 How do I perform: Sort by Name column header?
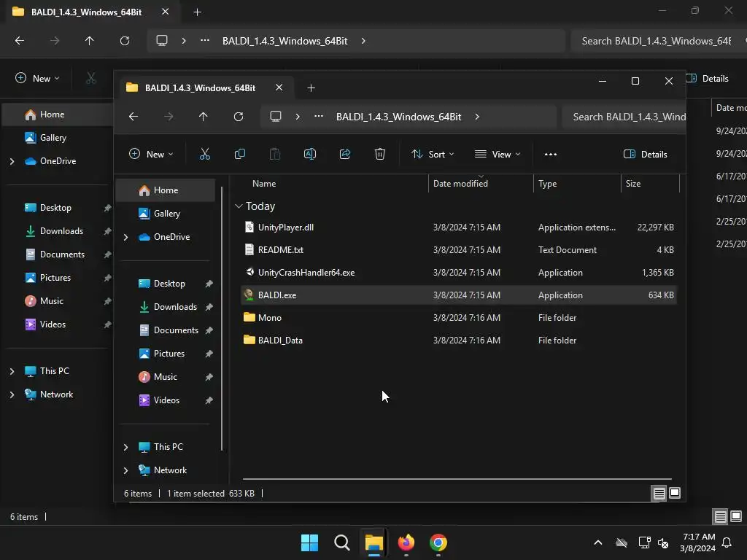click(264, 184)
